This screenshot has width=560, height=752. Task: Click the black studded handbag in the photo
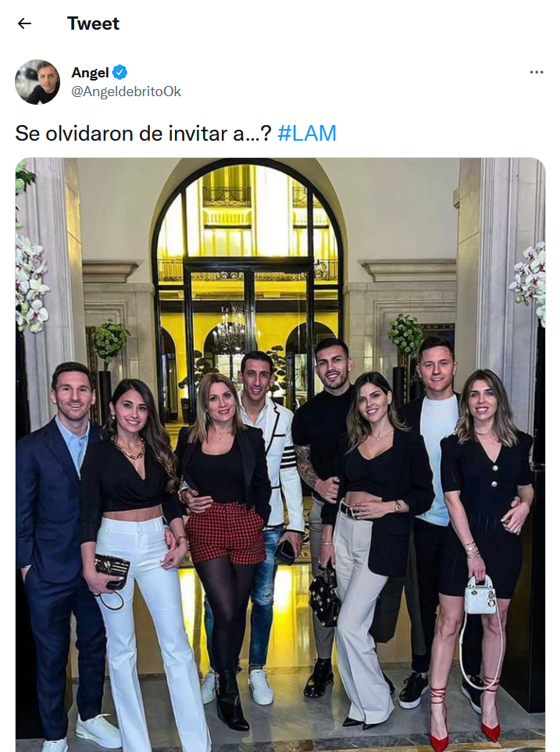coord(324,597)
